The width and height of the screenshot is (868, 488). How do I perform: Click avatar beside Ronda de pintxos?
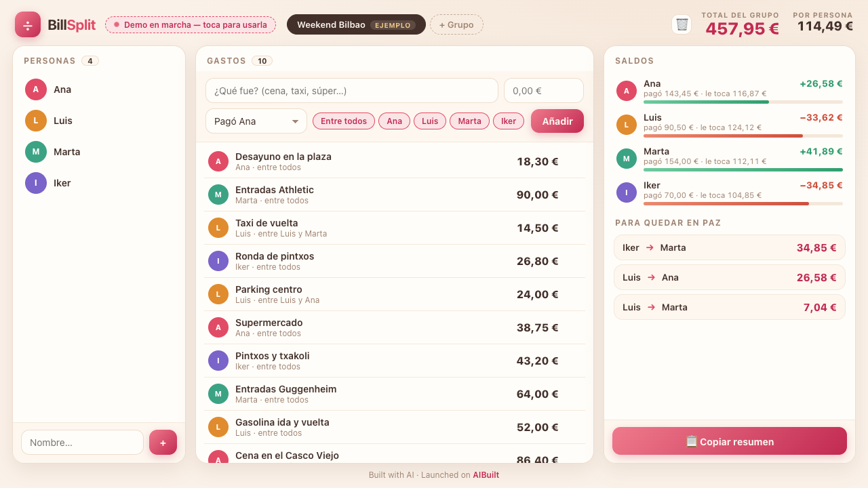click(218, 261)
